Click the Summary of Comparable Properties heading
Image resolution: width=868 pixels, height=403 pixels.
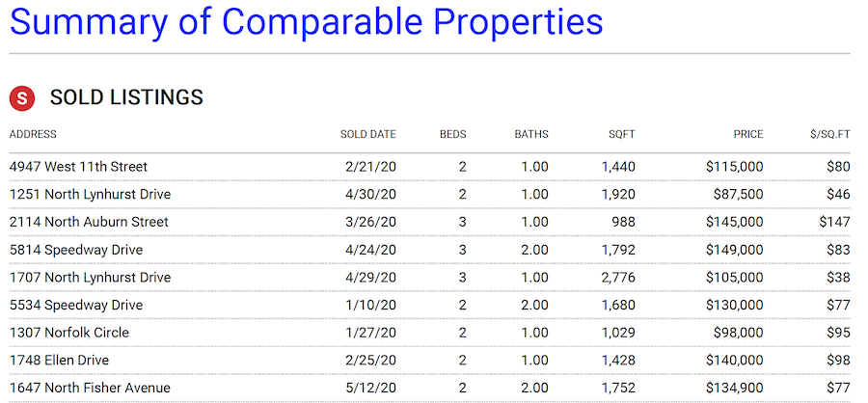[x=306, y=21]
